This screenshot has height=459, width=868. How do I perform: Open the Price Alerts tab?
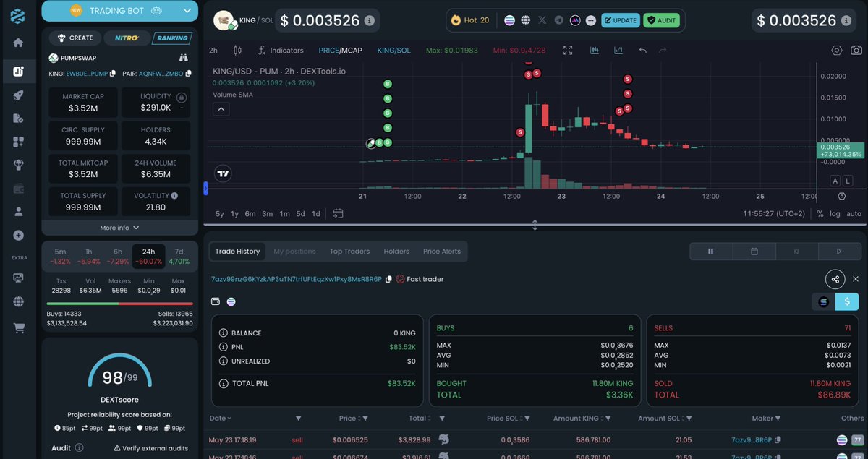(442, 252)
